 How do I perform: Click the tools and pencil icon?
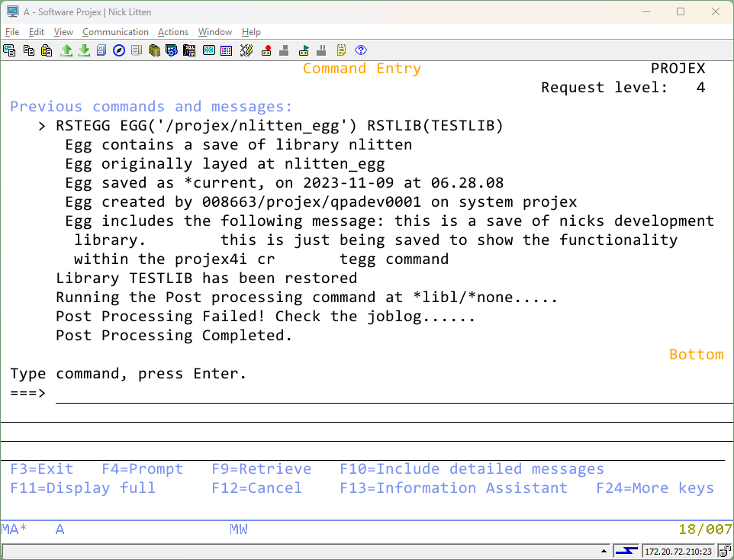pyautogui.click(x=246, y=50)
